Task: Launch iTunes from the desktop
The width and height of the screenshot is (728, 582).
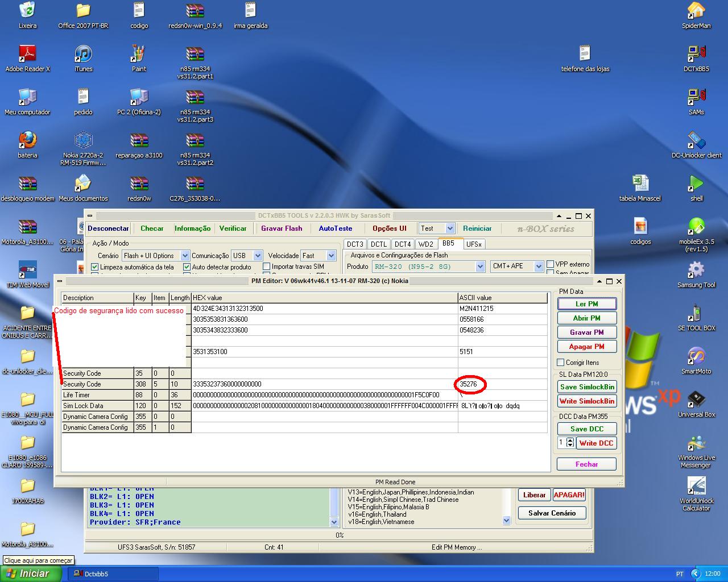Action: pos(83,59)
